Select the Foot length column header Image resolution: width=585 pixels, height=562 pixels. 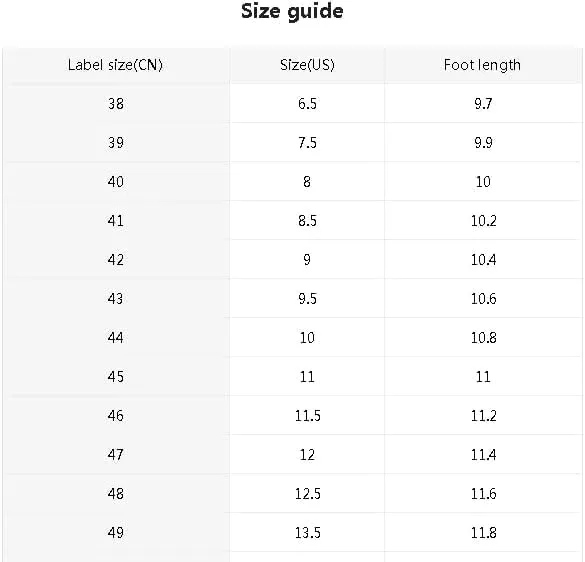(x=482, y=65)
